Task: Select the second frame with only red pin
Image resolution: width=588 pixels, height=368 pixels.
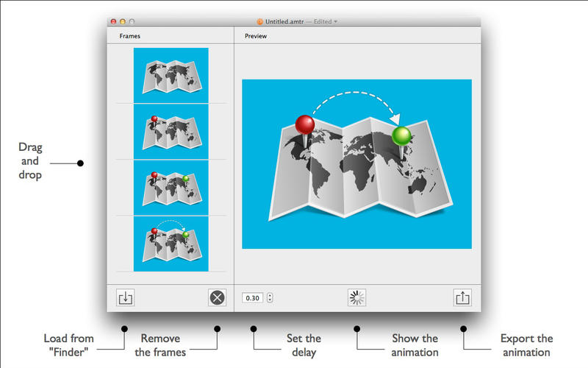Action: (171, 131)
